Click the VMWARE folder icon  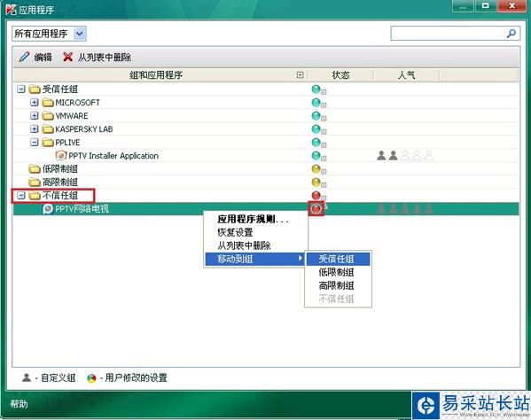click(x=48, y=116)
